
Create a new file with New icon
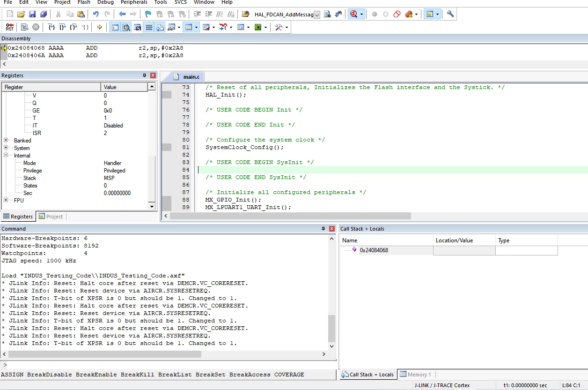click(10, 14)
